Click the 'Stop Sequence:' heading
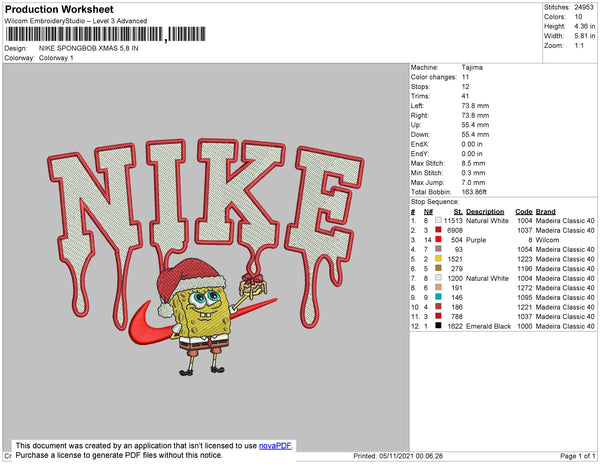Screen dimensions: 600x464 tap(435, 202)
